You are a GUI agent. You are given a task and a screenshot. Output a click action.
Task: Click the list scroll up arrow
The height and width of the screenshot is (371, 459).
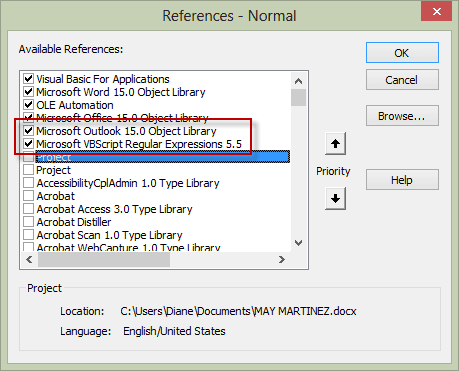pos(299,81)
